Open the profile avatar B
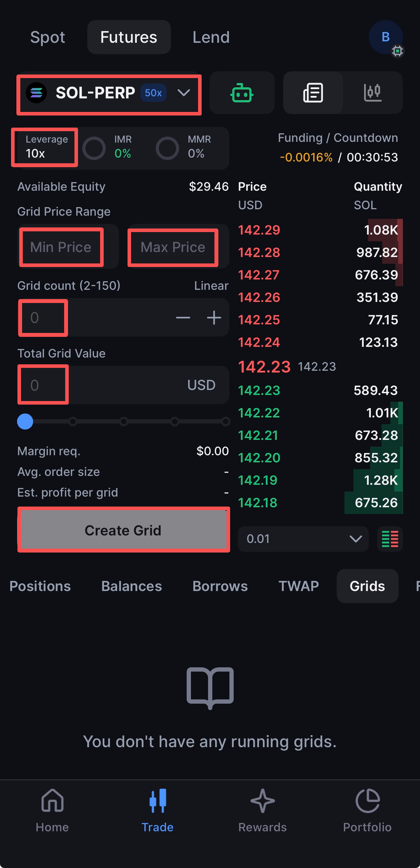420x868 pixels. tap(385, 37)
